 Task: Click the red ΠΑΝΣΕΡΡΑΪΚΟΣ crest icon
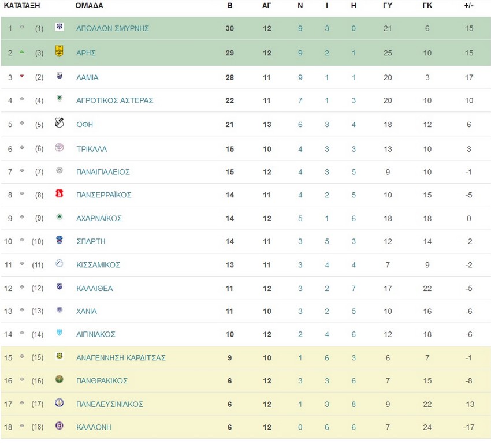click(59, 193)
